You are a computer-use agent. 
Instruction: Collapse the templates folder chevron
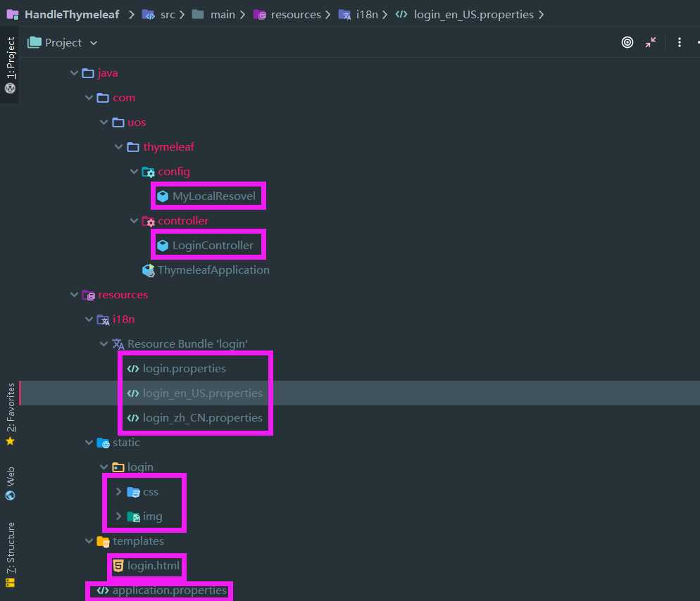[89, 540]
